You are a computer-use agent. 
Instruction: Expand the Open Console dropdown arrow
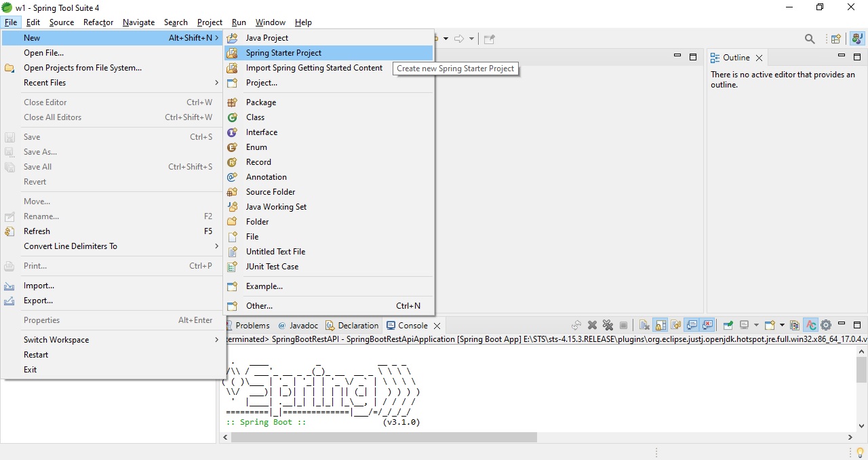[782, 326]
